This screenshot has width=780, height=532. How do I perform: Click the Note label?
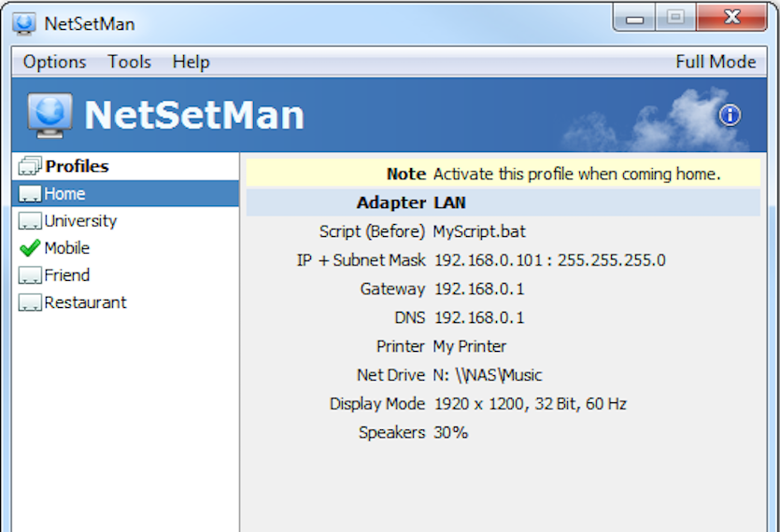click(x=406, y=174)
